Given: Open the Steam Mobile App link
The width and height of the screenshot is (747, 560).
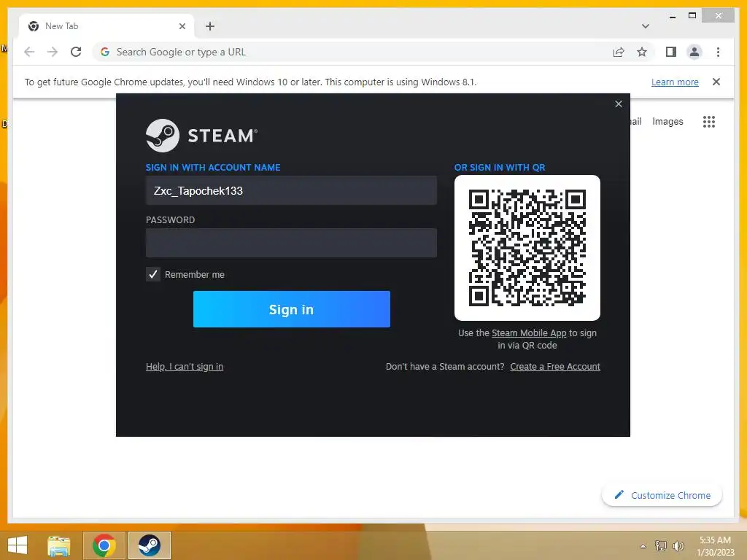Looking at the screenshot, I should pyautogui.click(x=529, y=332).
